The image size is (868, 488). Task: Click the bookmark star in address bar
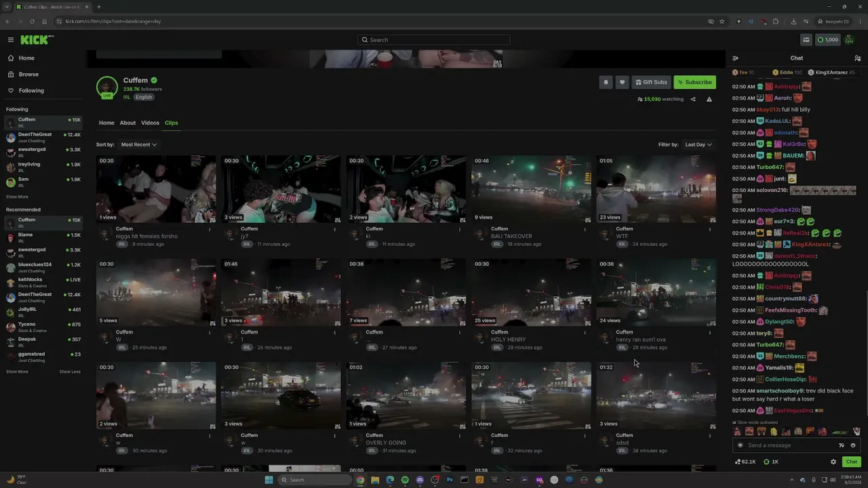tap(722, 21)
